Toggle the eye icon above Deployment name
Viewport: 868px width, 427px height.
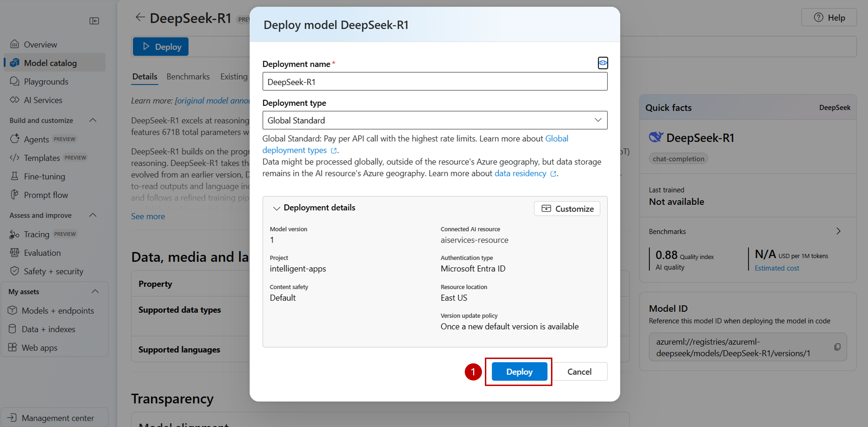602,63
